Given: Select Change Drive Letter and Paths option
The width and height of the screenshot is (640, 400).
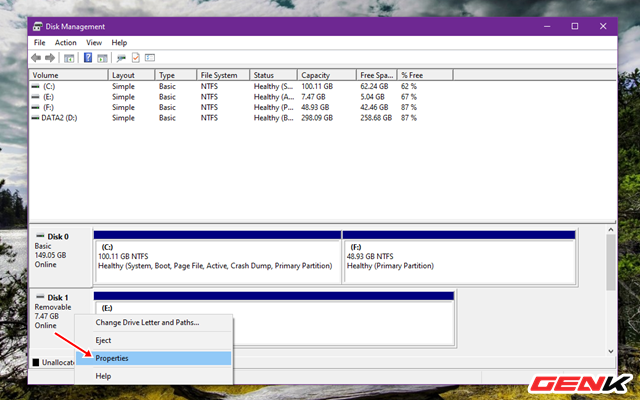Looking at the screenshot, I should (x=147, y=322).
